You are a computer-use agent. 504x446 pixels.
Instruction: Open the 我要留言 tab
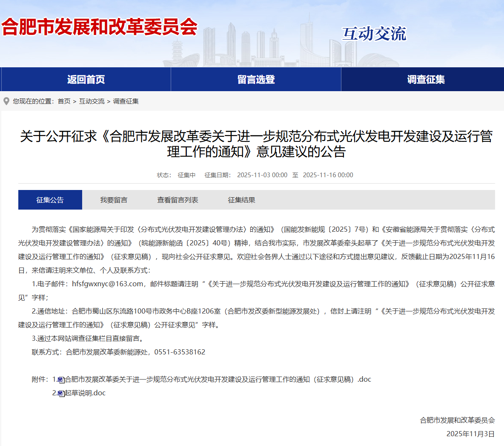(x=114, y=200)
